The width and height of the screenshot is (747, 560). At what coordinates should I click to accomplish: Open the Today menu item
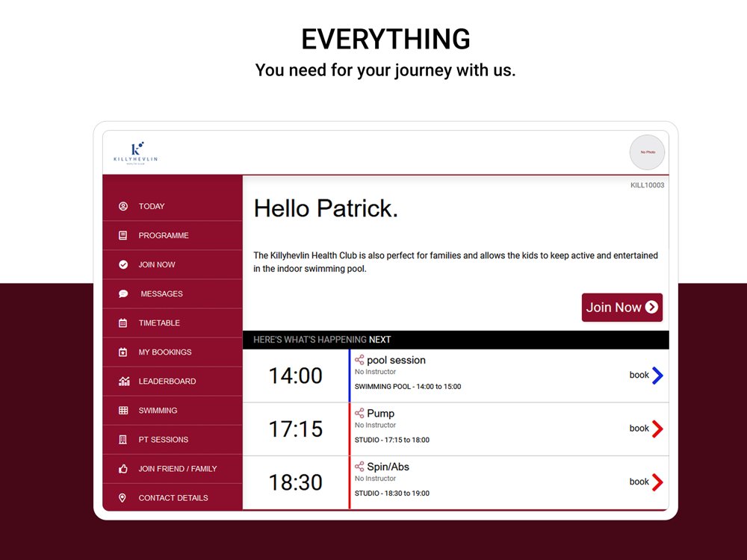coord(173,206)
